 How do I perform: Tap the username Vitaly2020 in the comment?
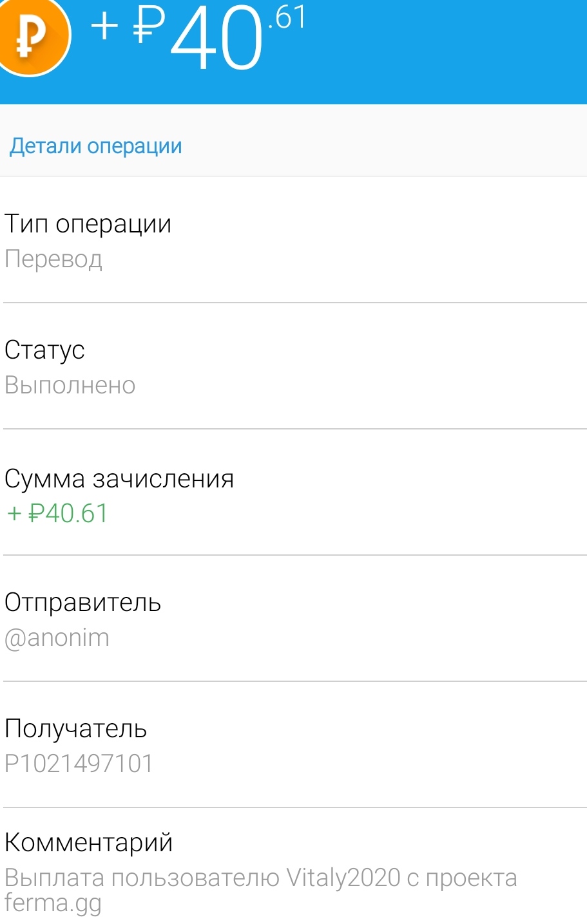tap(343, 878)
